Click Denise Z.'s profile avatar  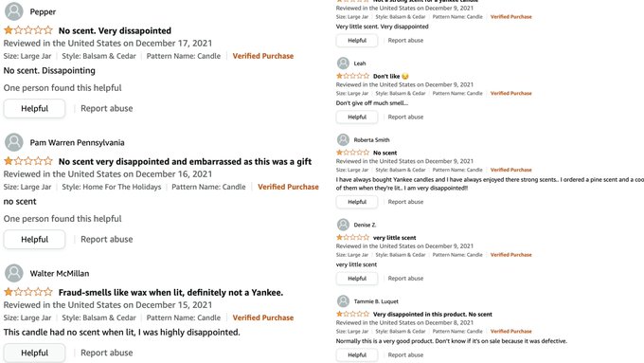coord(343,225)
